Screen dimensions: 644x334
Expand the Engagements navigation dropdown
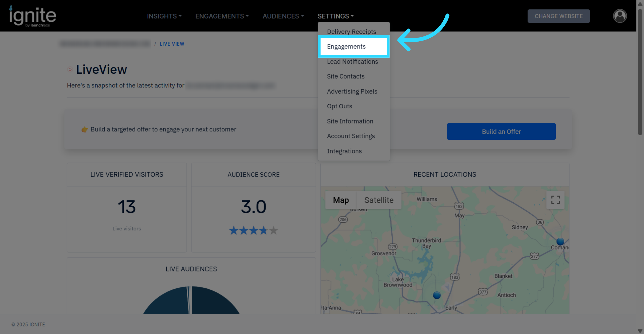(222, 16)
